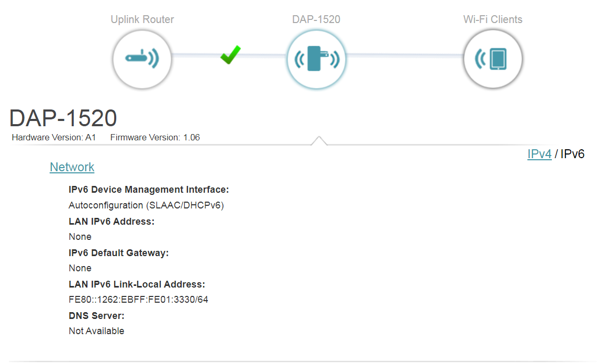Click the DNS Server label

tap(96, 316)
